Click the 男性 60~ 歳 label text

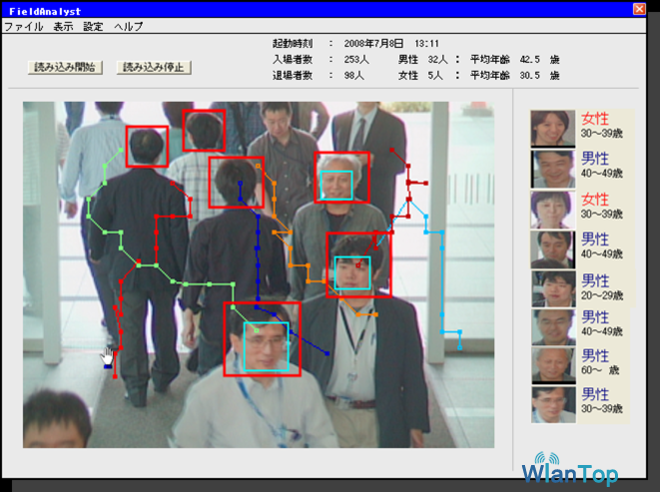point(600,362)
